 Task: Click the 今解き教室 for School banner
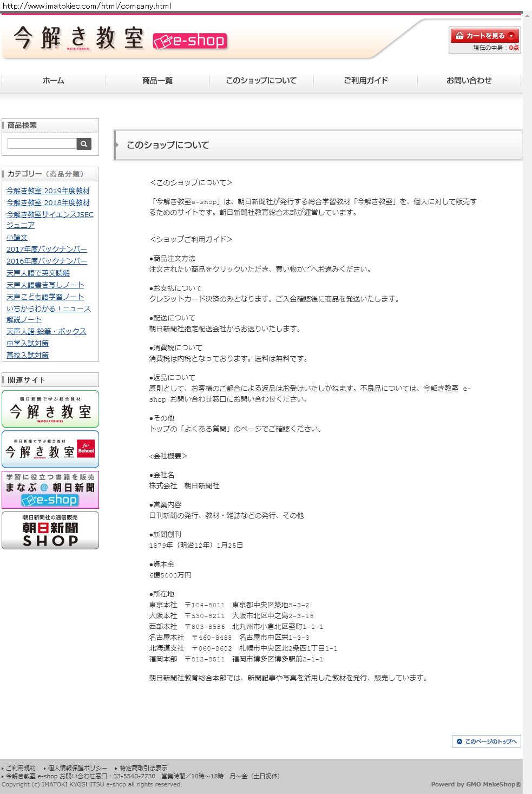(x=50, y=449)
